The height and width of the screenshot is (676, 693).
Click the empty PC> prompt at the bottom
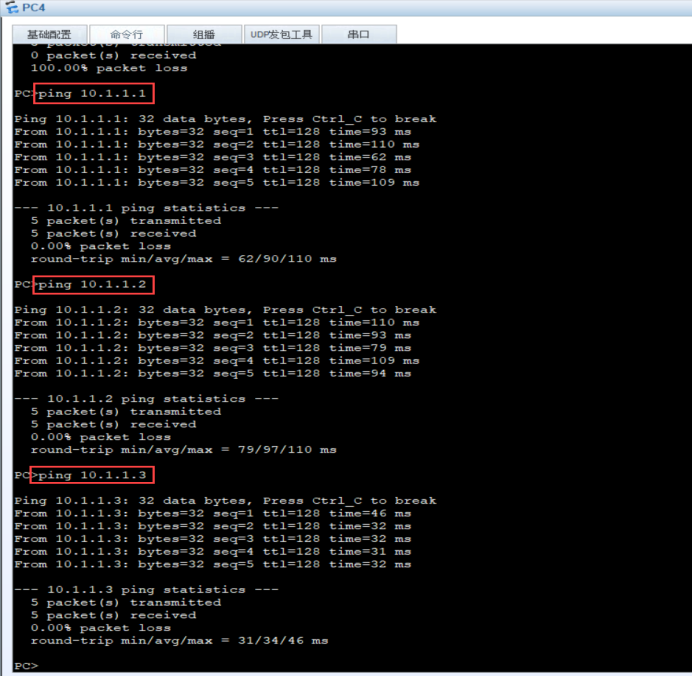[27, 665]
